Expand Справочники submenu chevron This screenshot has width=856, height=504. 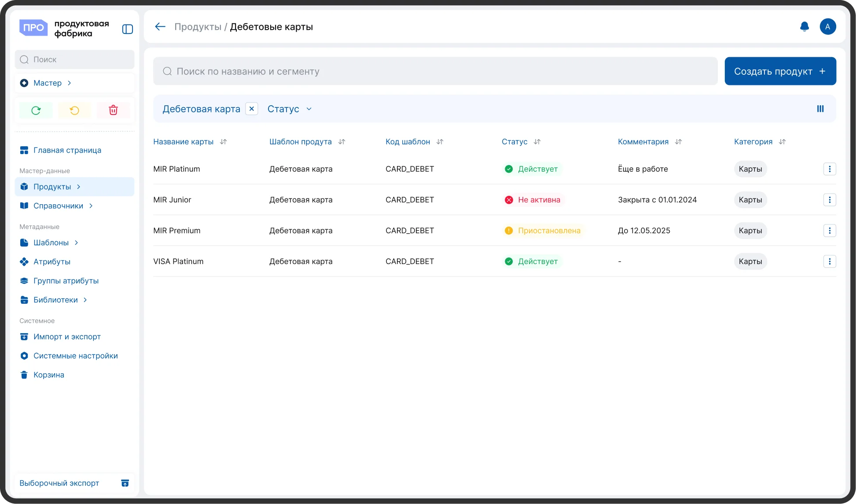(91, 206)
